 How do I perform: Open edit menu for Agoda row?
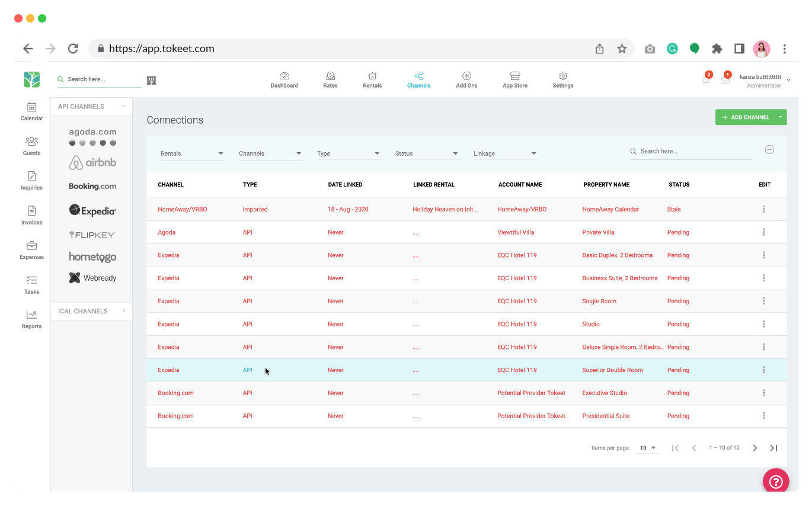[x=764, y=232]
